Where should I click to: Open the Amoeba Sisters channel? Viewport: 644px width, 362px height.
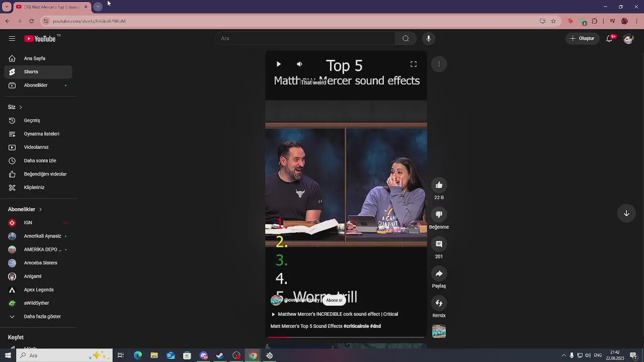click(38, 263)
